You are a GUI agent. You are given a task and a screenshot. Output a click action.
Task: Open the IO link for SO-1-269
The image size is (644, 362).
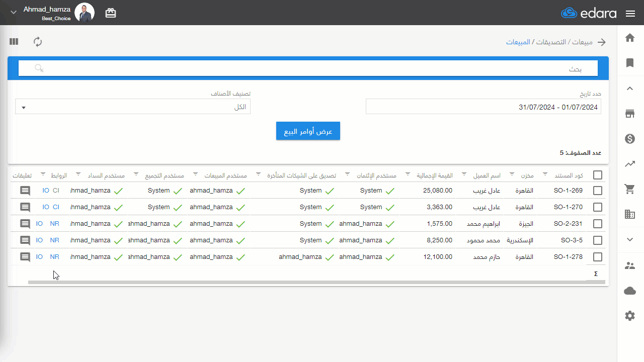[x=46, y=191]
